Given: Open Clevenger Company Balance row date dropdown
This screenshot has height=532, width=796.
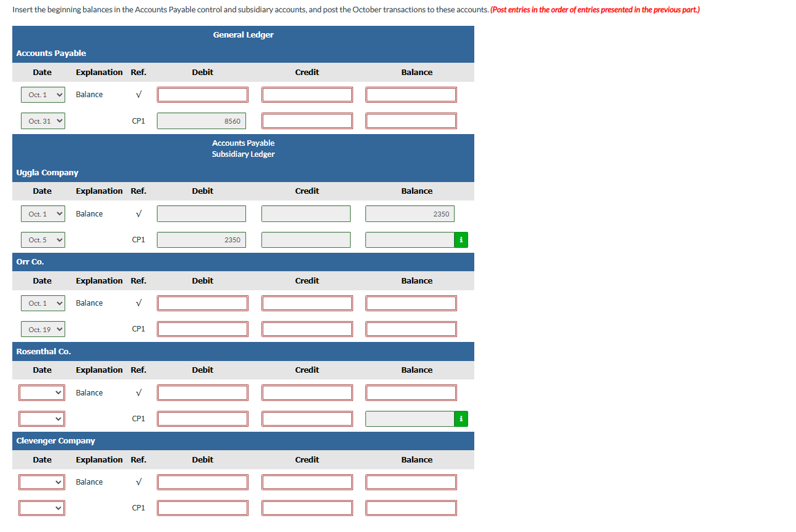Looking at the screenshot, I should tap(42, 482).
